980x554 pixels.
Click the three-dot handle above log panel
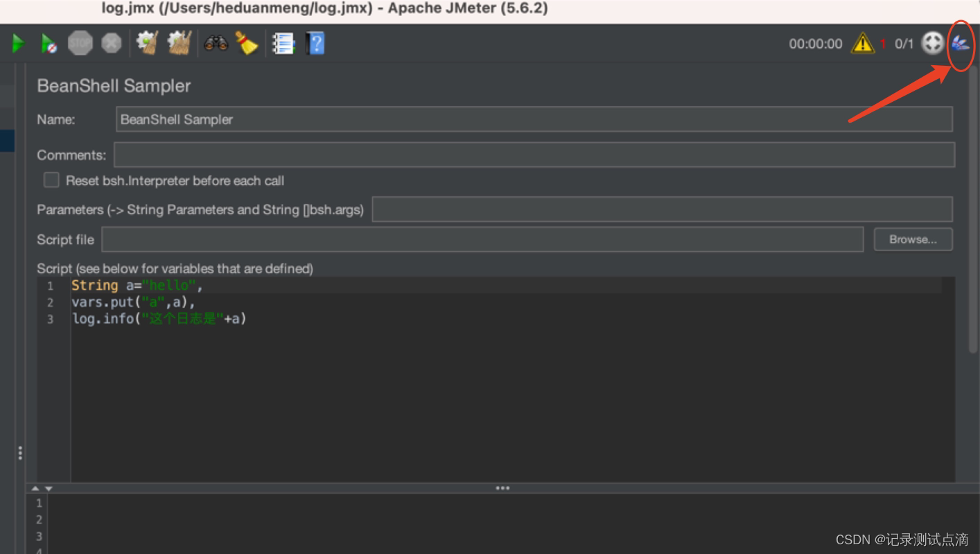pos(502,488)
